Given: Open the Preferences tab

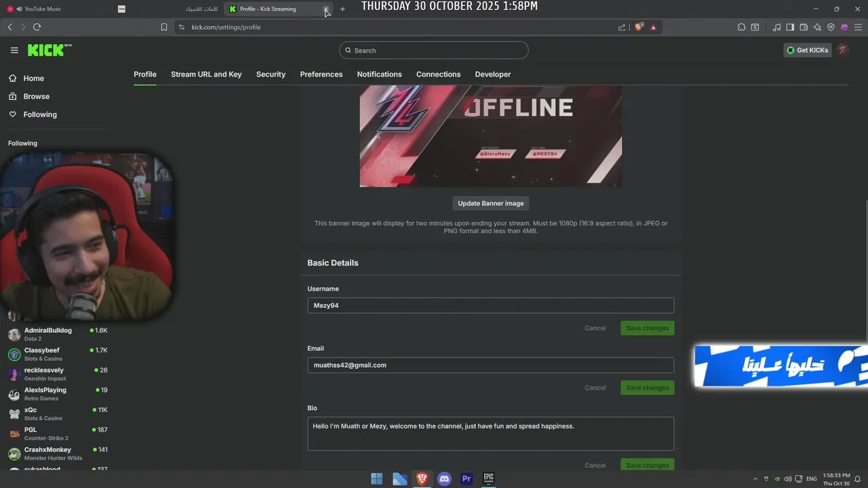Looking at the screenshot, I should pos(321,75).
